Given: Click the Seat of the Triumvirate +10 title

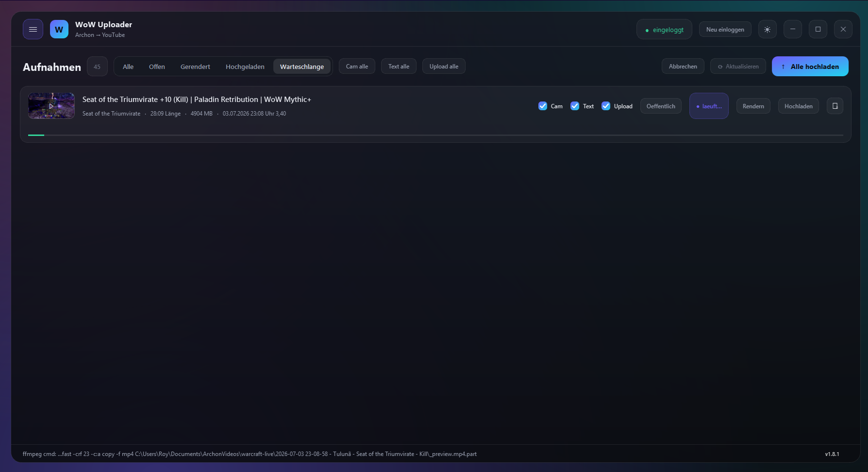Looking at the screenshot, I should (197, 100).
